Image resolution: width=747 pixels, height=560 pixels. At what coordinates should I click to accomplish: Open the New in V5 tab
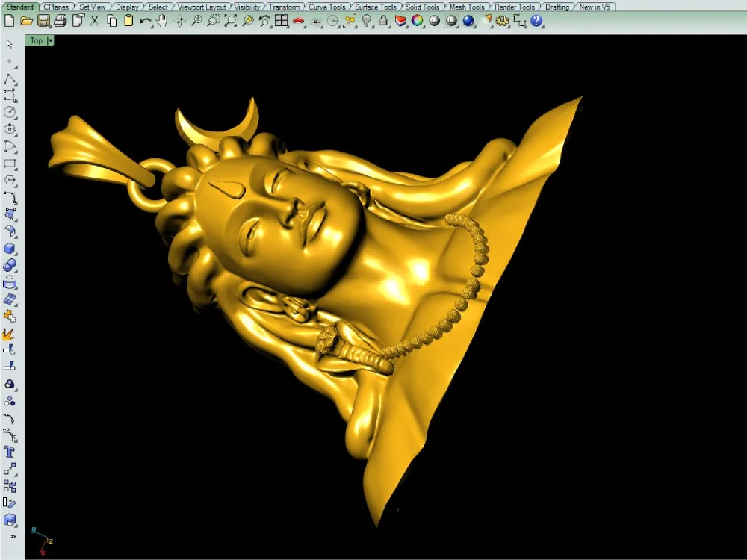coord(595,7)
